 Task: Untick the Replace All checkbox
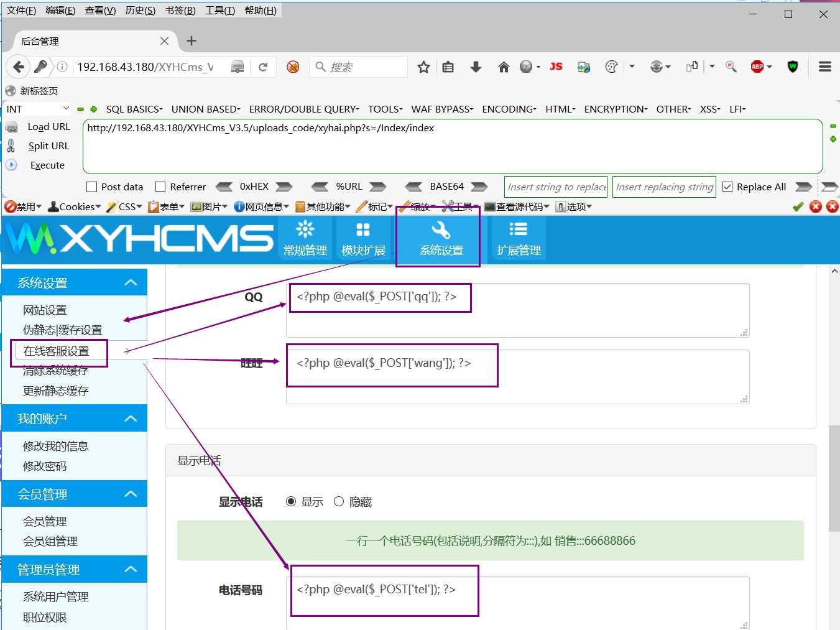coord(727,187)
